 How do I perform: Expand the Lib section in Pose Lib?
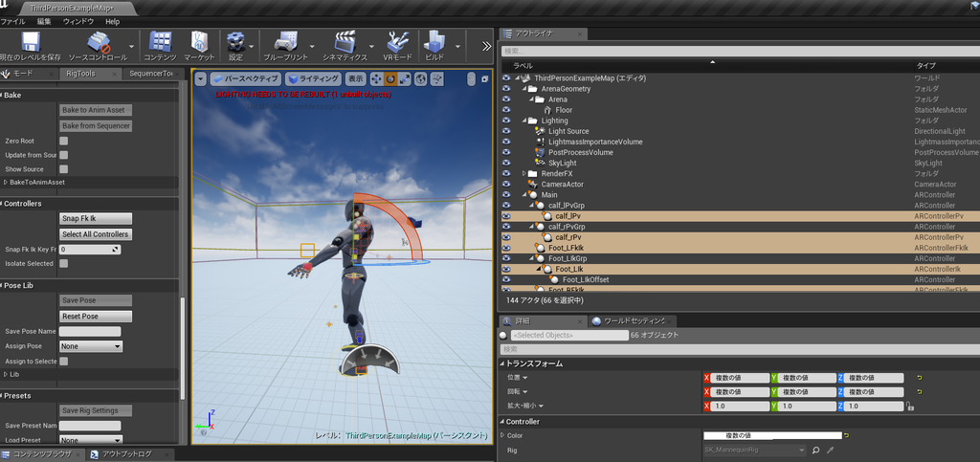point(6,374)
